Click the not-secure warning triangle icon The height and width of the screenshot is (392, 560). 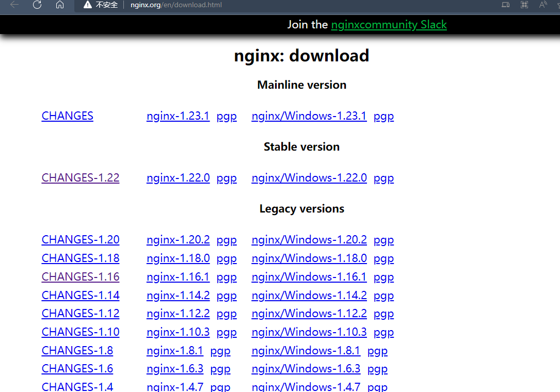tap(88, 5)
